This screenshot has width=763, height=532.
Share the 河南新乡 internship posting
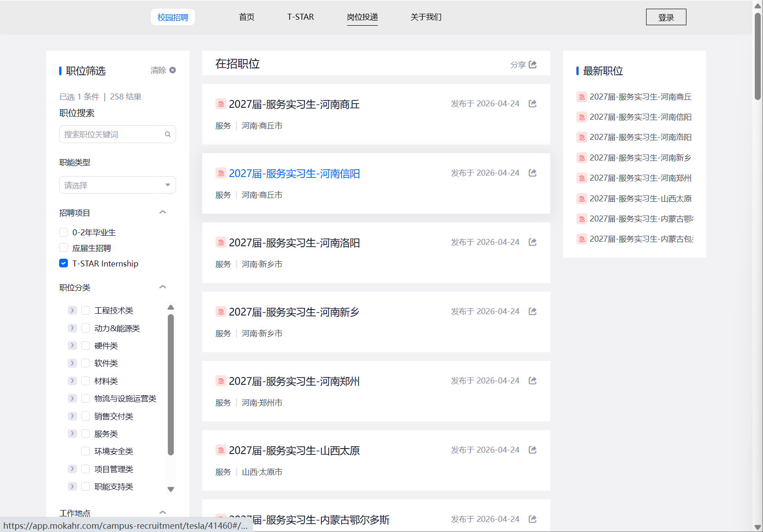[x=532, y=311]
